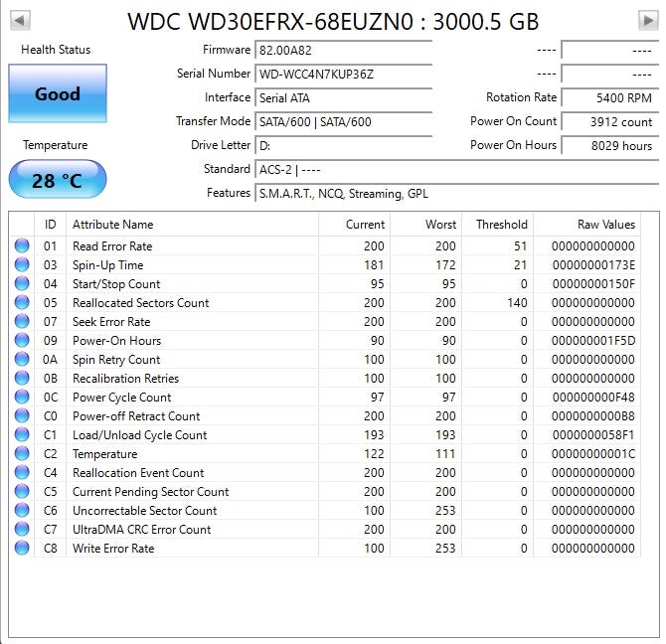This screenshot has width=666, height=644.
Task: Click status orb for Power-off Retract Count
Action: coord(22,415)
